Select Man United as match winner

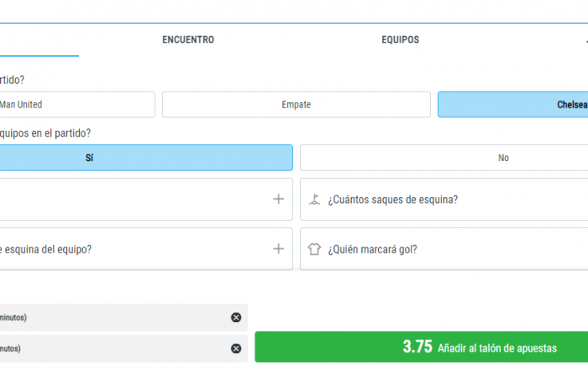(76, 105)
